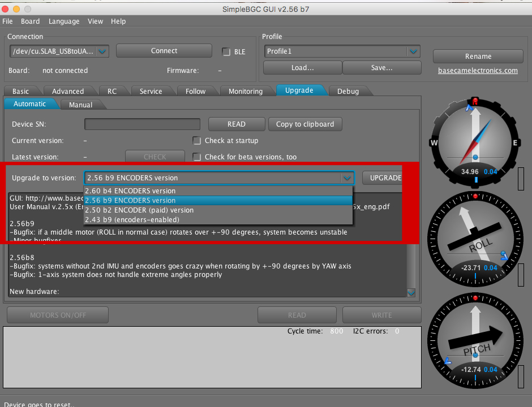
Task: Switch to the Service tab
Action: (151, 91)
